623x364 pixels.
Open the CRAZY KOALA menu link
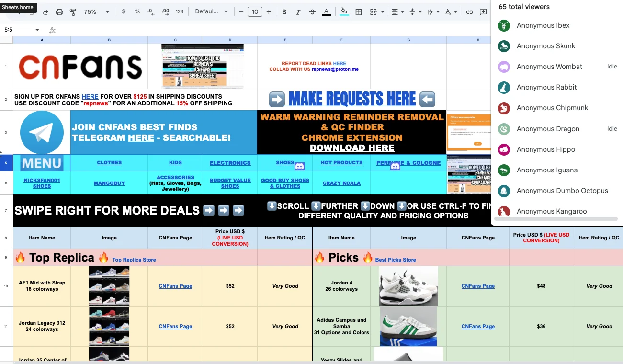[x=341, y=183]
